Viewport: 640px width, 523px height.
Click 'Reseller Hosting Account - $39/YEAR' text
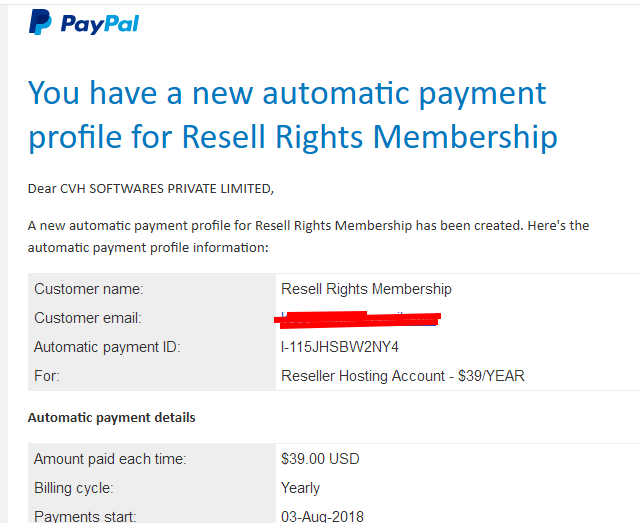pos(403,376)
